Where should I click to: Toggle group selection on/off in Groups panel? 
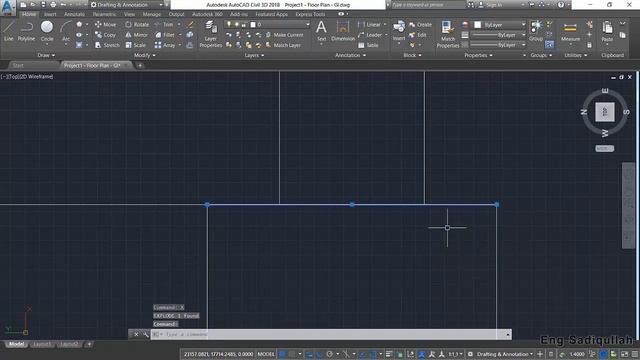[549, 44]
